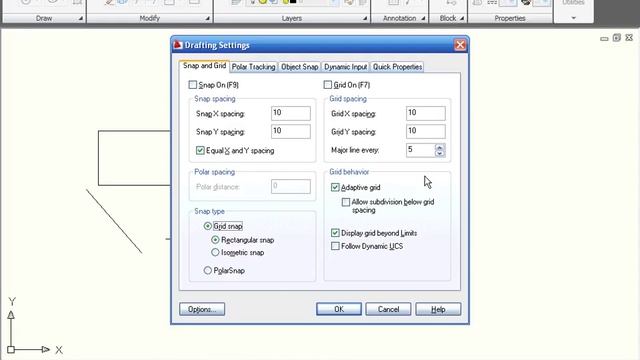Select the diagonal line in the drawing
Viewport: 640px width, 360px height.
pos(114,221)
